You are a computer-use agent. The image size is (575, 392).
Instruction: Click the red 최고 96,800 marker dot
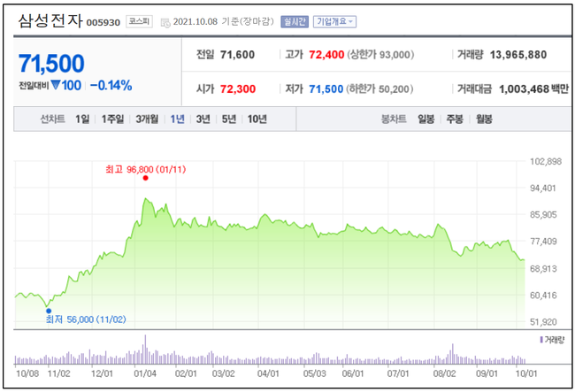(x=146, y=178)
